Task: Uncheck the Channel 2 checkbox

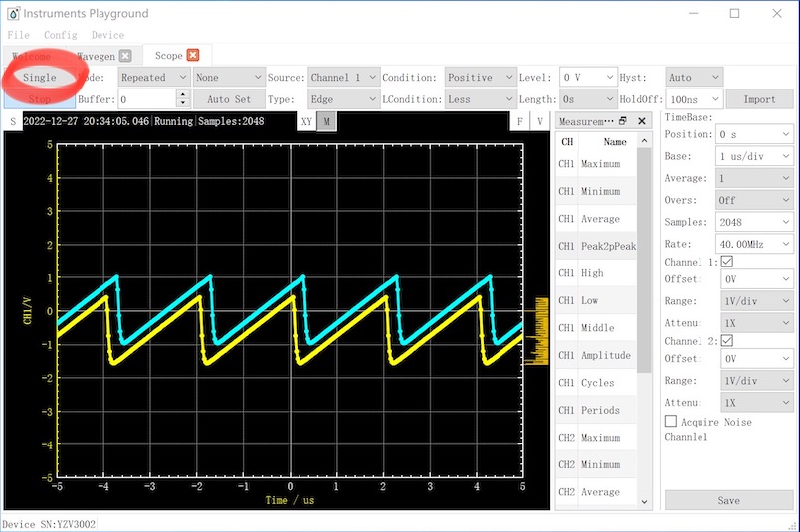Action: (x=726, y=340)
